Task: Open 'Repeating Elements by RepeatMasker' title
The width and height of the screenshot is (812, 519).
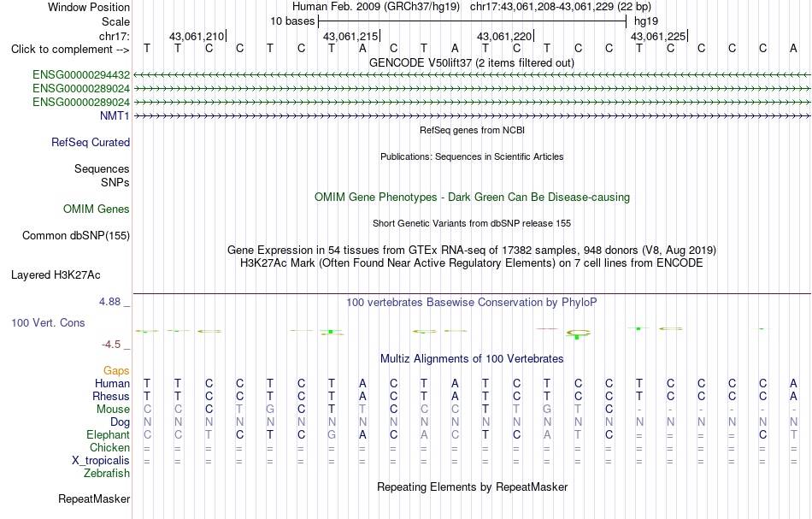Action: [x=473, y=487]
